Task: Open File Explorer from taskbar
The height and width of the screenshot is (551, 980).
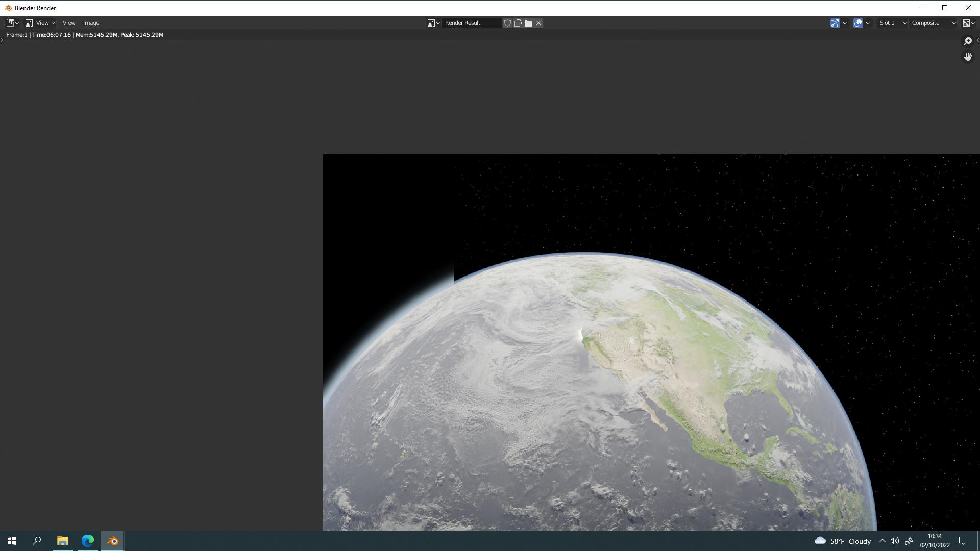Action: (x=62, y=541)
